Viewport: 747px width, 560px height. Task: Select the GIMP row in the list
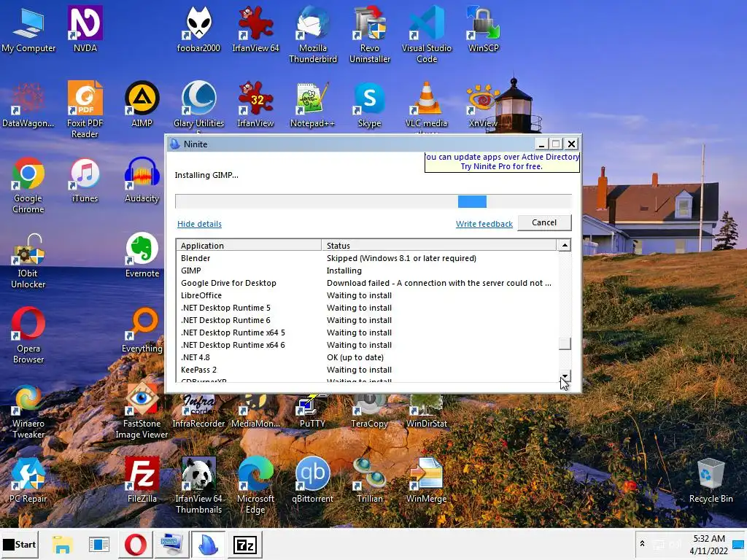(x=367, y=271)
